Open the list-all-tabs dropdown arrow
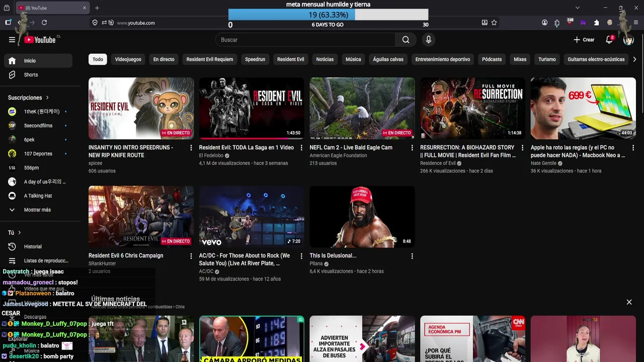The height and width of the screenshot is (362, 644). 578,8
